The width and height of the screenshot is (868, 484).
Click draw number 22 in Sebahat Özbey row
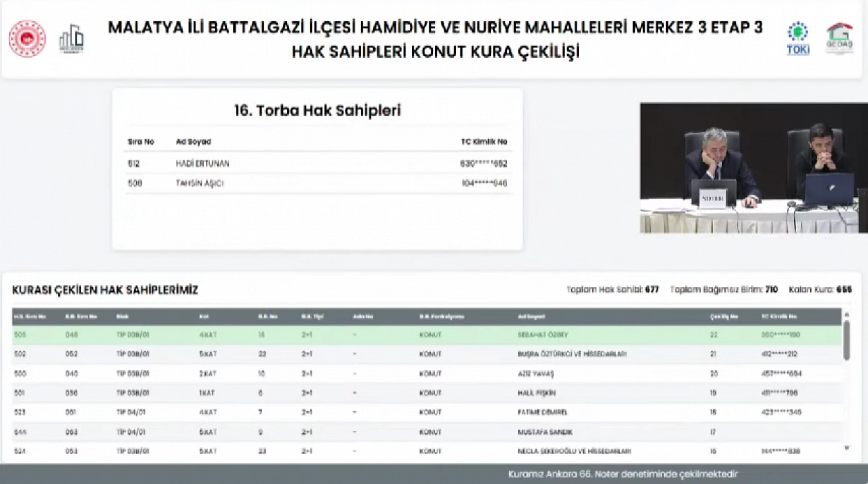click(x=714, y=335)
